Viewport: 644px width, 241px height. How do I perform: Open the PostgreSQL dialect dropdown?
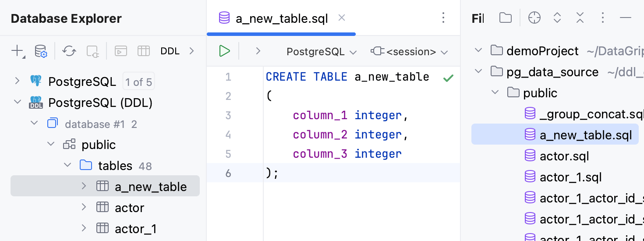[x=321, y=52]
